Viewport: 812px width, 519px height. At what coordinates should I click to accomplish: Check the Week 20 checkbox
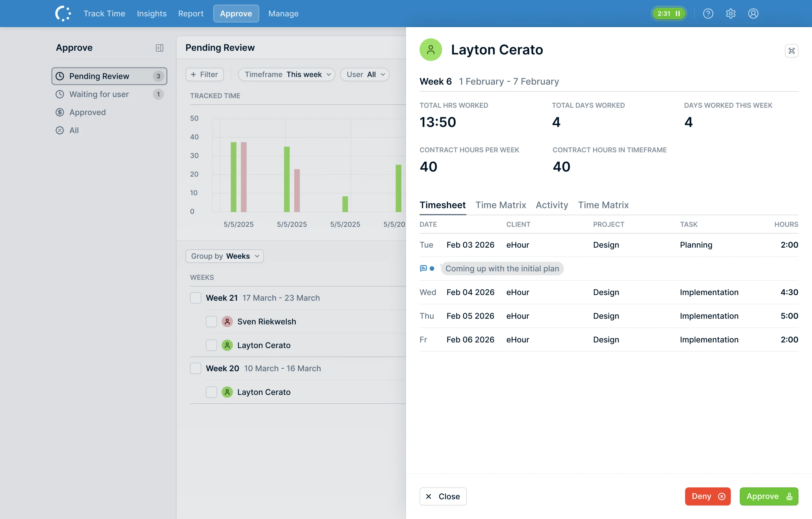click(196, 368)
